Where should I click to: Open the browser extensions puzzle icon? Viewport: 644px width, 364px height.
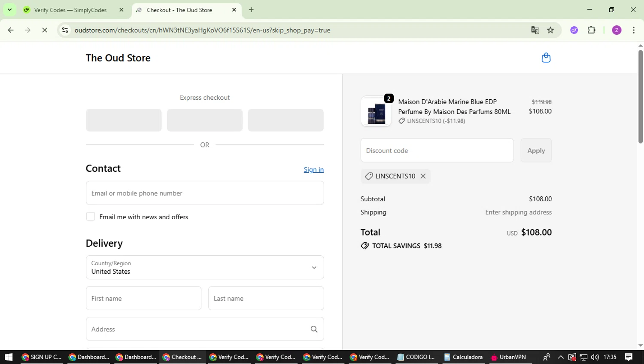[x=591, y=30]
